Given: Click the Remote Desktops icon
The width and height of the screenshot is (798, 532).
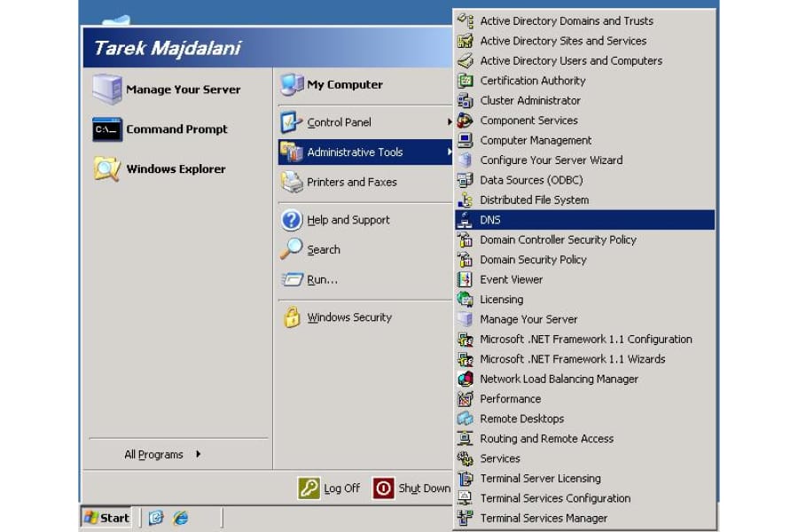Looking at the screenshot, I should 465,419.
